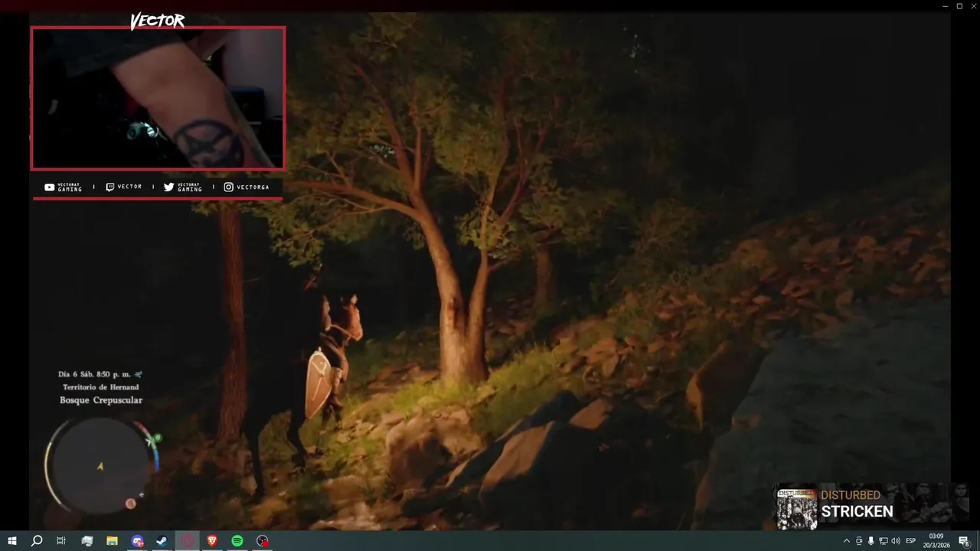Viewport: 980px width, 551px height.
Task: Open the Windows Start menu
Action: pos(11,541)
